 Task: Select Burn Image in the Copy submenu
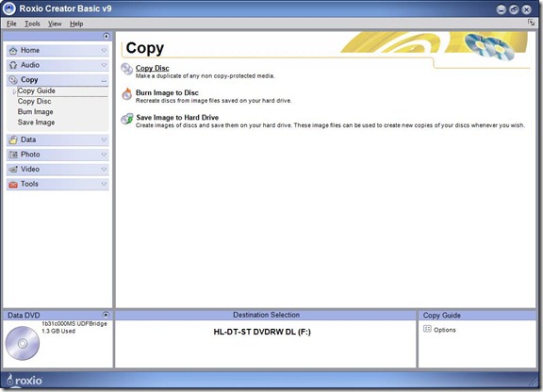click(35, 112)
